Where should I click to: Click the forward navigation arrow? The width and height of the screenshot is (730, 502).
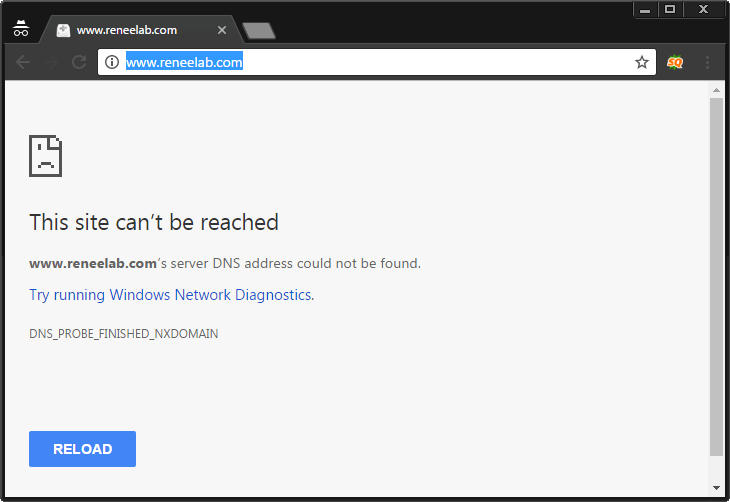(51, 62)
